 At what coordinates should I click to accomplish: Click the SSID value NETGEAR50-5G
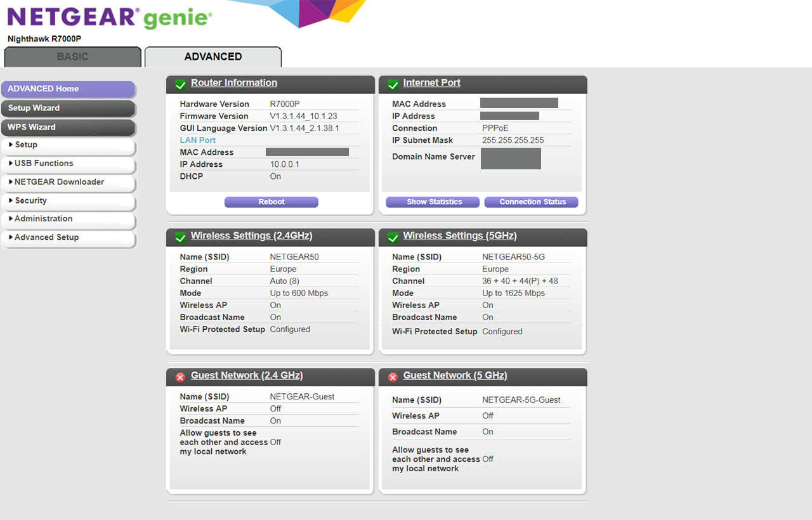pyautogui.click(x=514, y=257)
